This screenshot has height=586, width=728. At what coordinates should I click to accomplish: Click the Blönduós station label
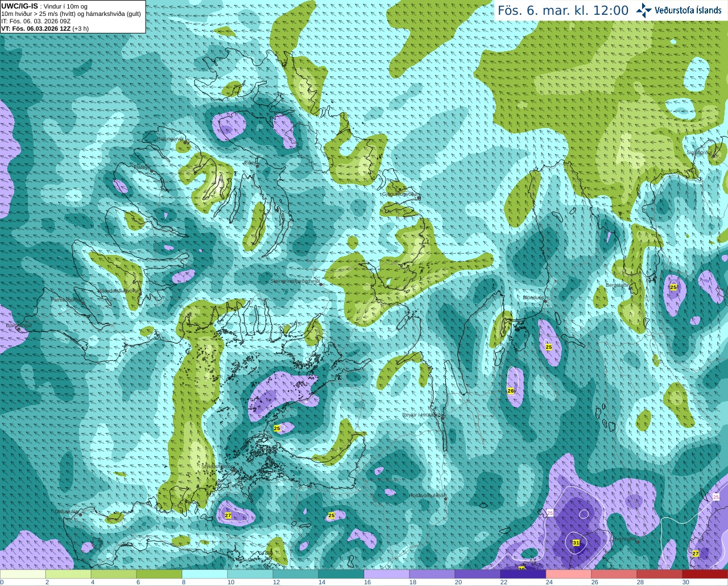point(533,298)
